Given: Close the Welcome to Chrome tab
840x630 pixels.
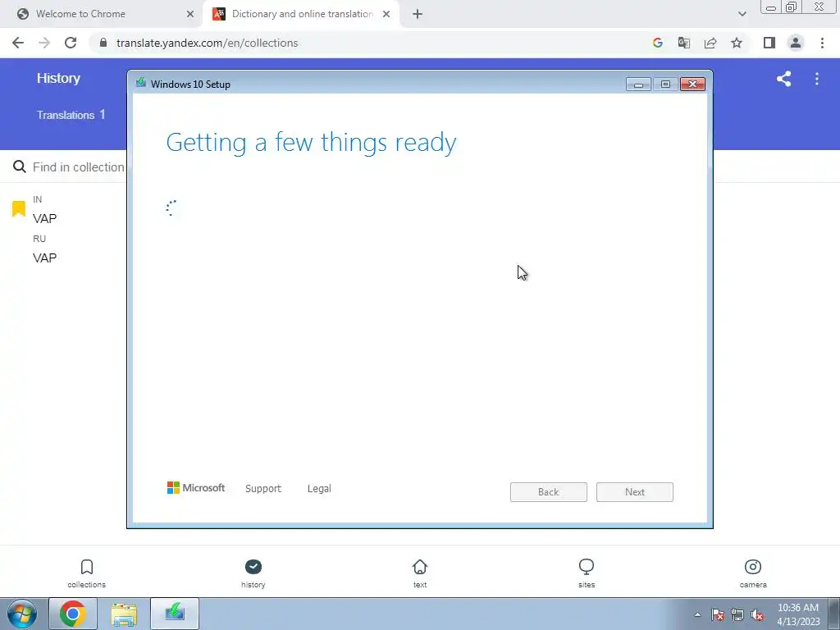Looking at the screenshot, I should point(190,14).
